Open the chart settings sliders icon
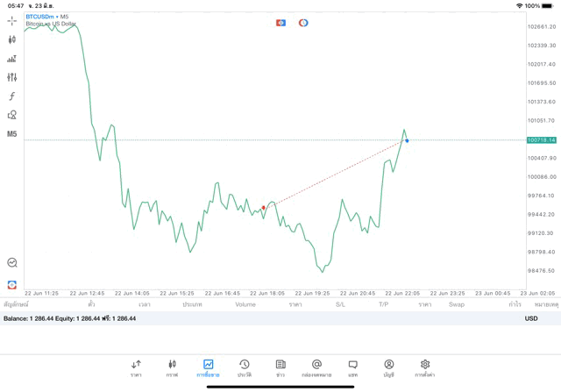The height and width of the screenshot is (392, 561). point(12,77)
